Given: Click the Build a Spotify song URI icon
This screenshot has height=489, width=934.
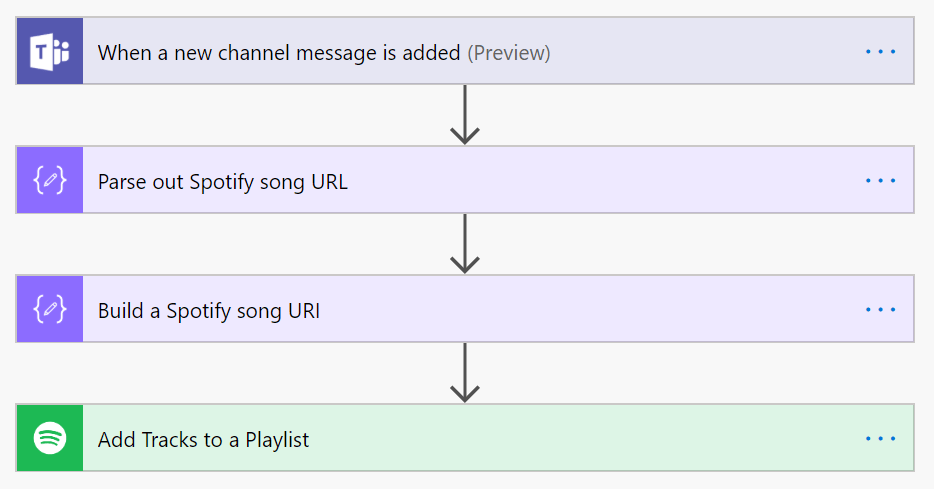Looking at the screenshot, I should (x=50, y=309).
